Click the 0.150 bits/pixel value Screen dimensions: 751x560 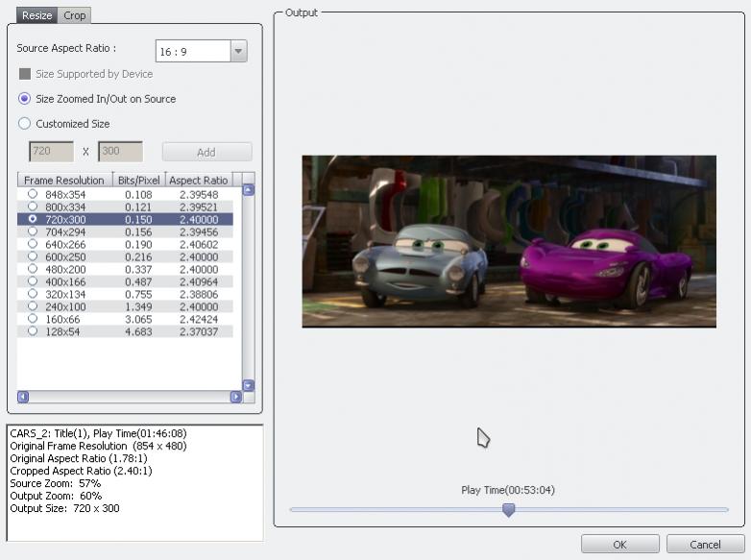(x=138, y=219)
